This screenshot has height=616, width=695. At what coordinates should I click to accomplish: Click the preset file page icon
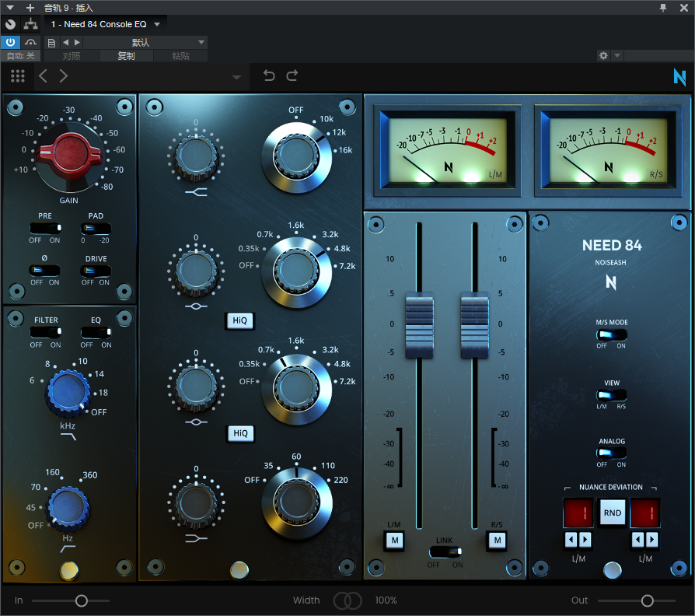(51, 43)
